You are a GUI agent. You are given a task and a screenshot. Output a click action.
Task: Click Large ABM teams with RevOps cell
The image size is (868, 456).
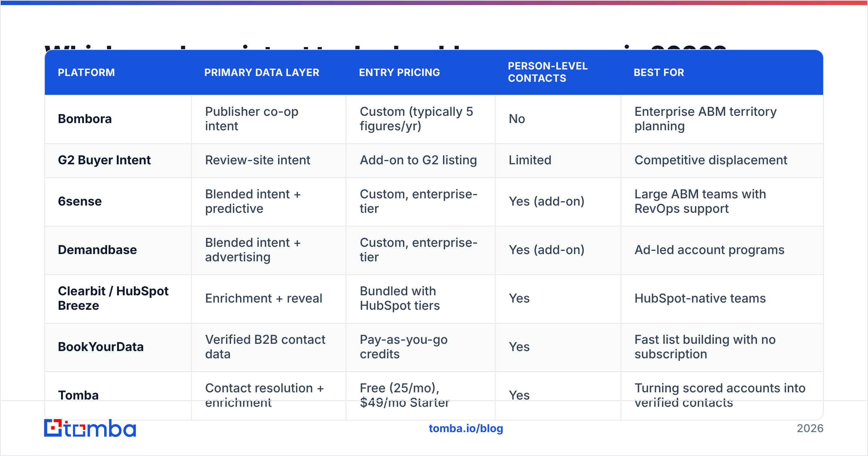pyautogui.click(x=722, y=202)
